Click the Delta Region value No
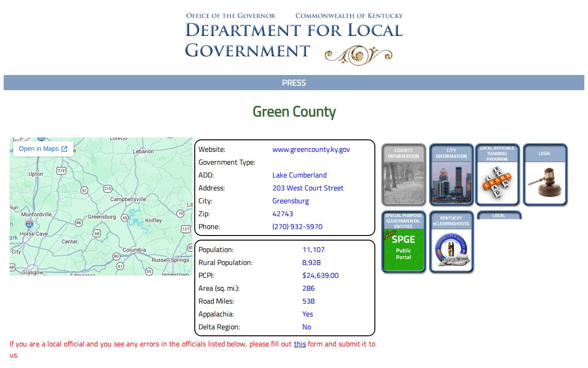588x368 pixels. [306, 327]
